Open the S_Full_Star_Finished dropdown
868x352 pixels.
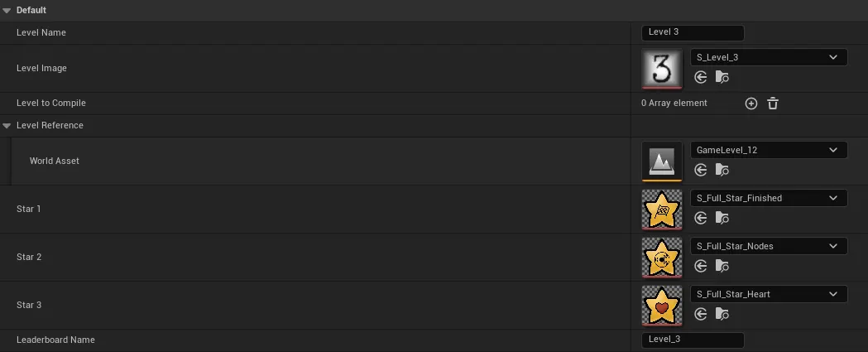pyautogui.click(x=769, y=198)
